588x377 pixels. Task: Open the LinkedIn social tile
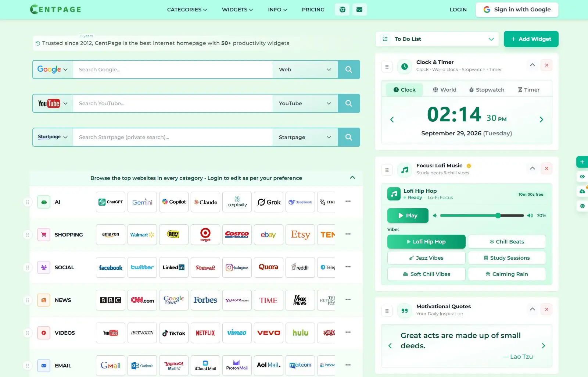click(x=174, y=267)
